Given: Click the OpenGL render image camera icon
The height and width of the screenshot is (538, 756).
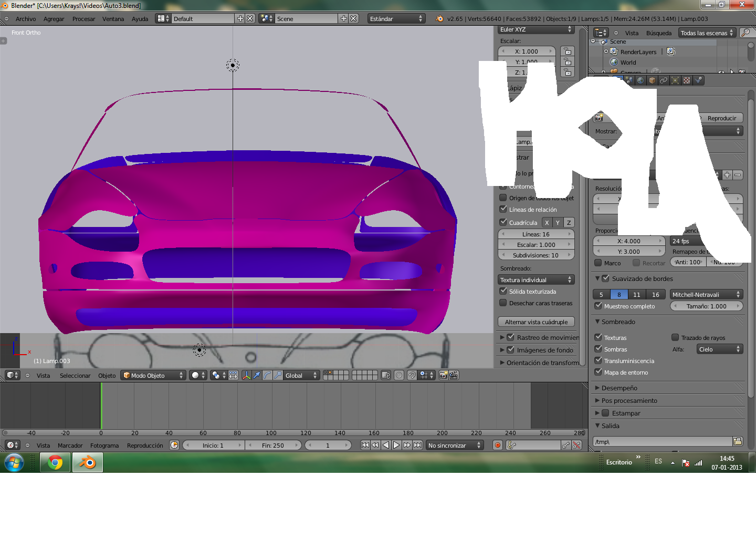Looking at the screenshot, I should pyautogui.click(x=444, y=375).
